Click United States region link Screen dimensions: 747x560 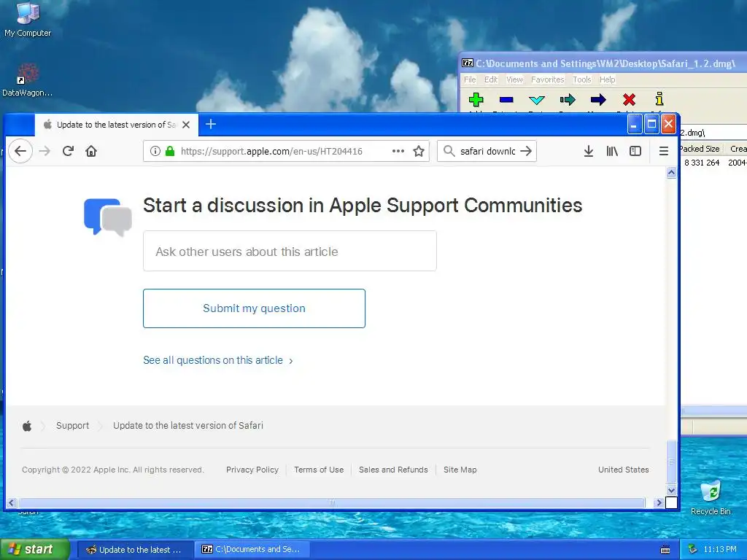click(x=623, y=470)
